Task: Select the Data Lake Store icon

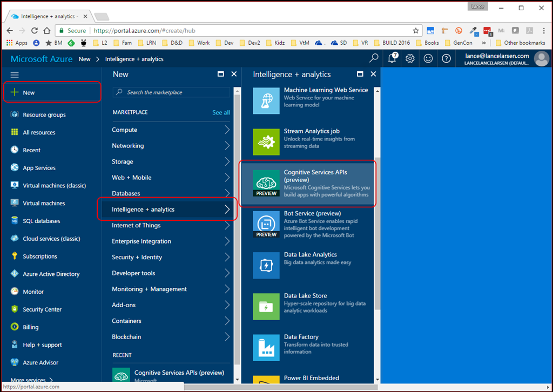Action: [266, 307]
